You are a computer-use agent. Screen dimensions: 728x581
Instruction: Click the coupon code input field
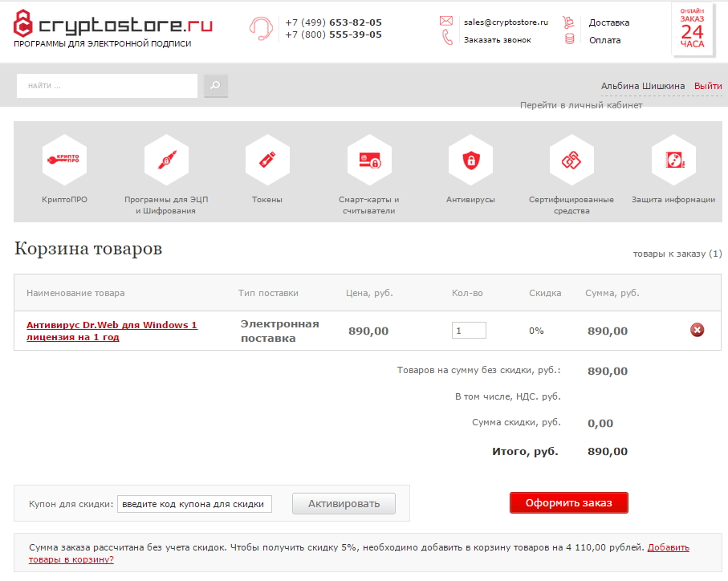tap(194, 504)
